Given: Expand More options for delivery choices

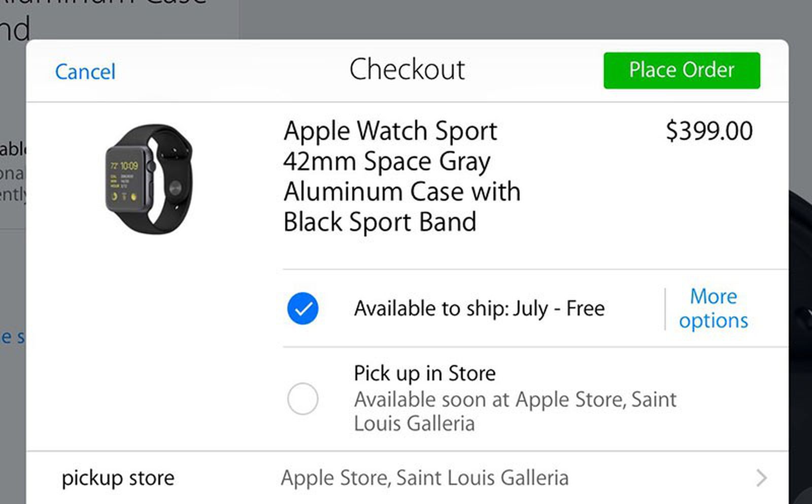Looking at the screenshot, I should pyautogui.click(x=713, y=308).
